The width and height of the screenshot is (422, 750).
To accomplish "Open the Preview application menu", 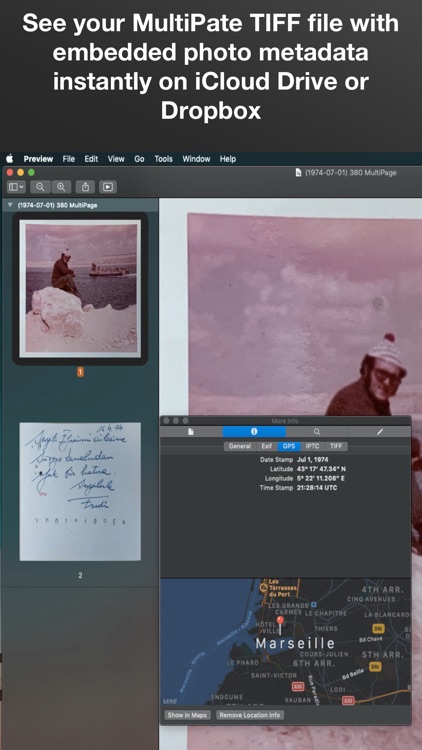I will [x=38, y=159].
